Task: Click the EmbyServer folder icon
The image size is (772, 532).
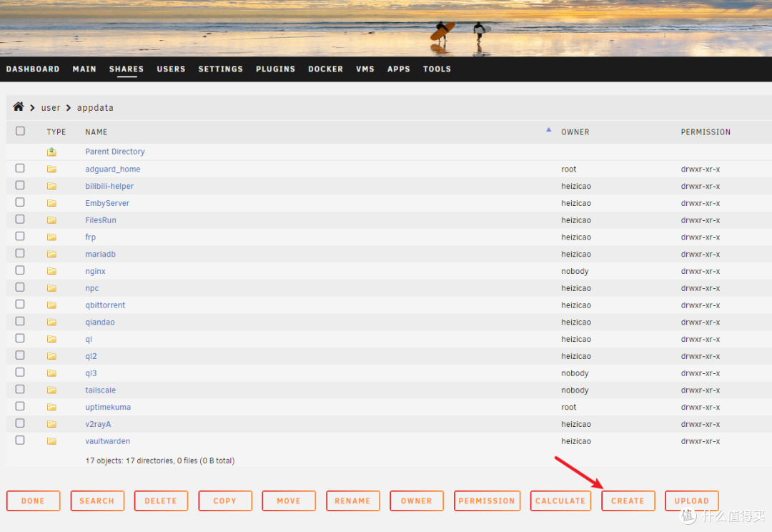Action: coord(51,203)
